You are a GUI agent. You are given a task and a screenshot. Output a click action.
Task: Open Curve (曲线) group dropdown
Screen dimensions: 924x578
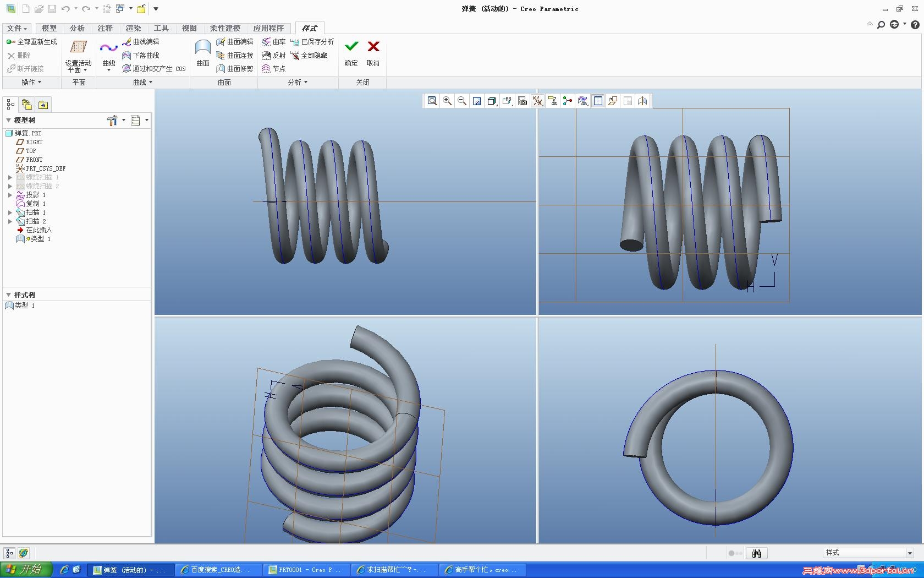pyautogui.click(x=143, y=83)
